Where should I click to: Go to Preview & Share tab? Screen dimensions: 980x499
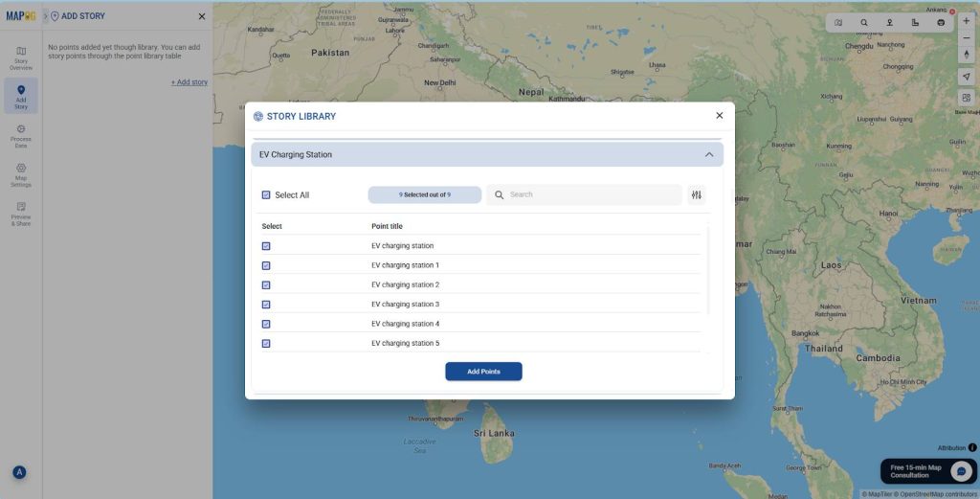(x=21, y=214)
